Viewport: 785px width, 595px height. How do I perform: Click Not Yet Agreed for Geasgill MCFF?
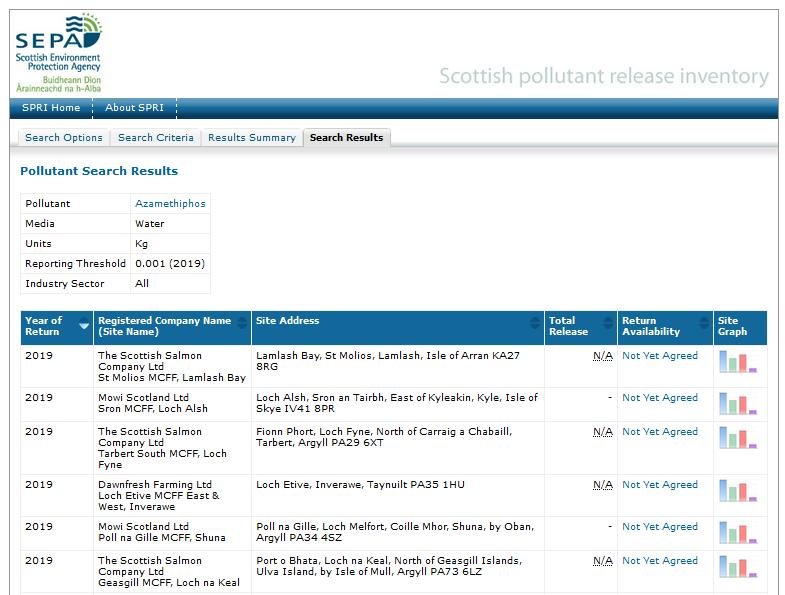[660, 561]
